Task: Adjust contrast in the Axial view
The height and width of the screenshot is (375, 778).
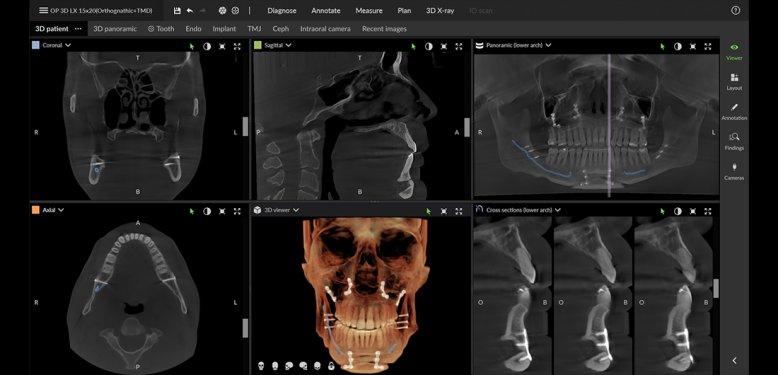Action: (x=207, y=211)
